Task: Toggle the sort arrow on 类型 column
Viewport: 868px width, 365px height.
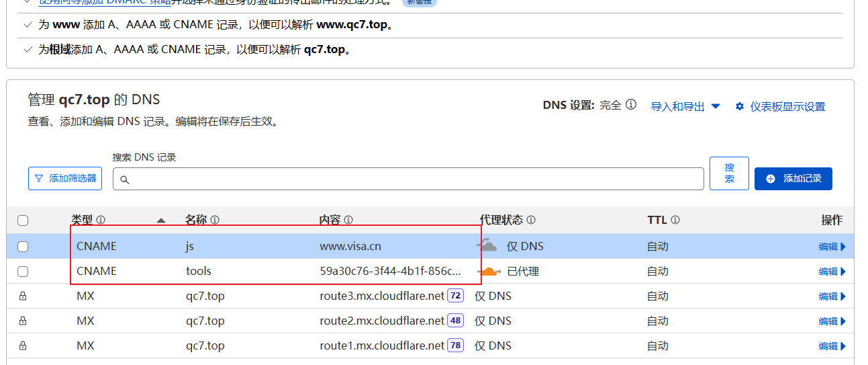Action: [x=160, y=220]
